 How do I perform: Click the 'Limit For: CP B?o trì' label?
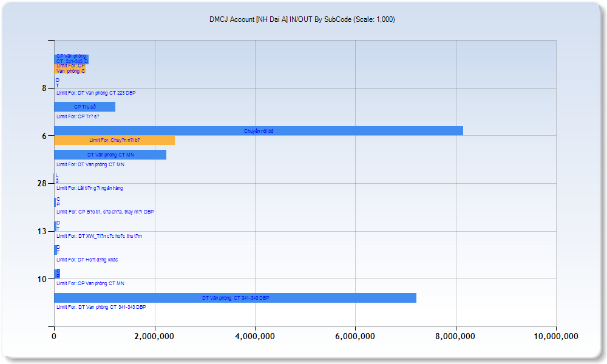[105, 212]
